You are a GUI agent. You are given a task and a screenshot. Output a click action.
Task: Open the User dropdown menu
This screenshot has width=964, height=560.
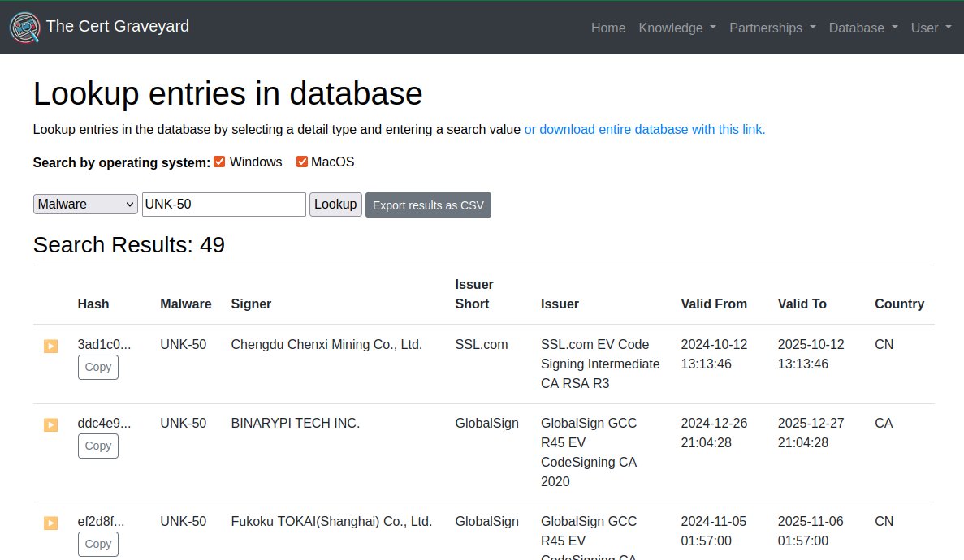point(930,28)
